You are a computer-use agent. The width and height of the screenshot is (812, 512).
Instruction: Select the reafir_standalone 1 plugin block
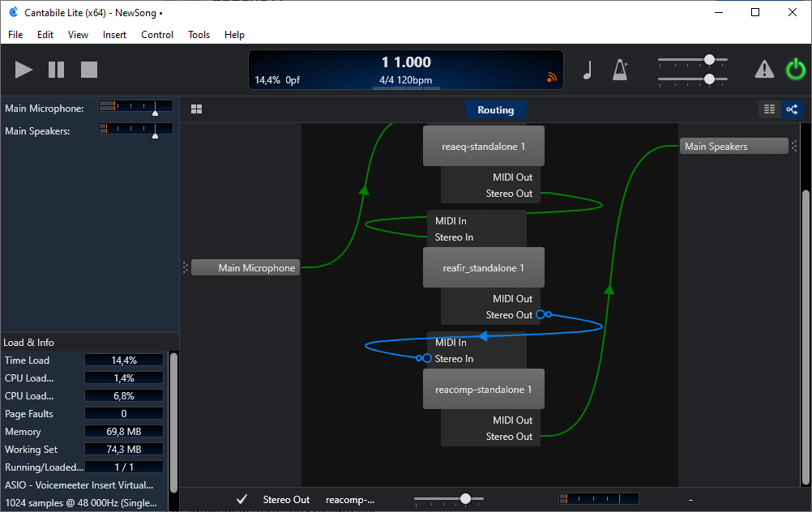[x=484, y=267]
